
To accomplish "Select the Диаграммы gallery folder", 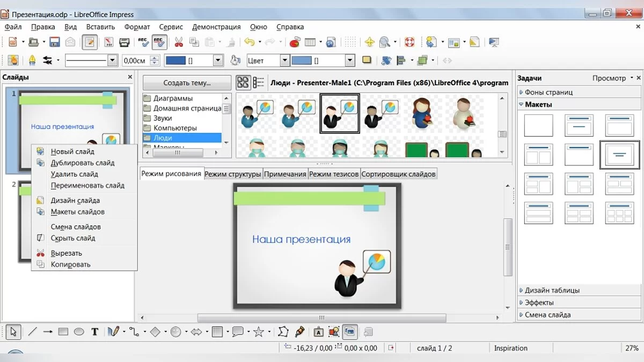I will coord(173,99).
